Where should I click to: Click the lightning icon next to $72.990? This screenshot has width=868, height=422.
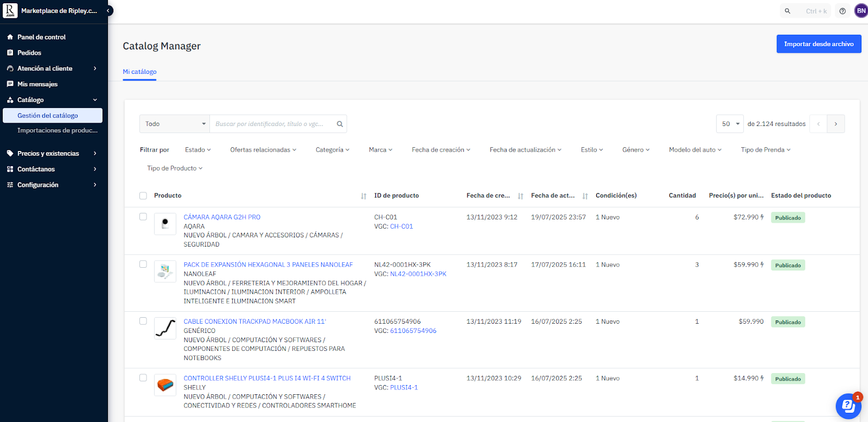click(x=762, y=217)
